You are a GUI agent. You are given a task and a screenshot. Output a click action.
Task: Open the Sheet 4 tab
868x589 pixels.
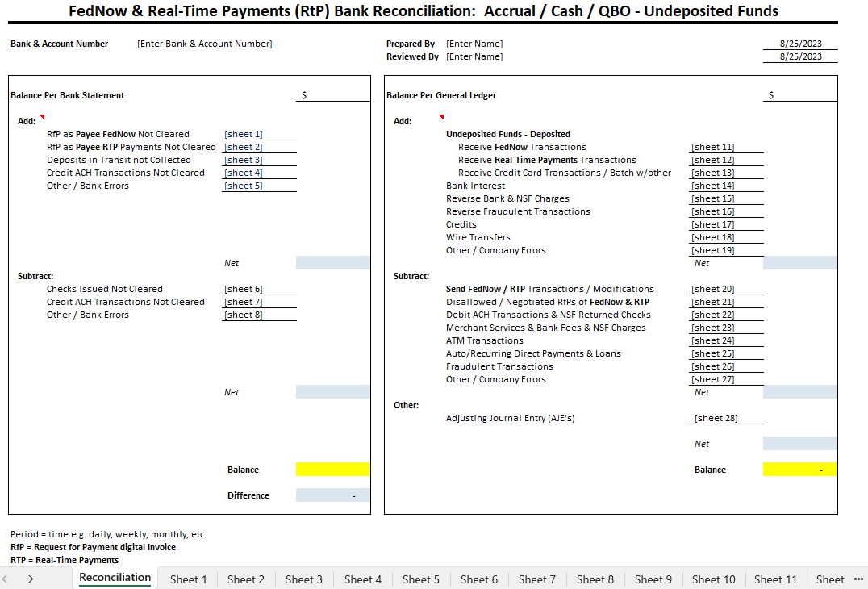[362, 579]
